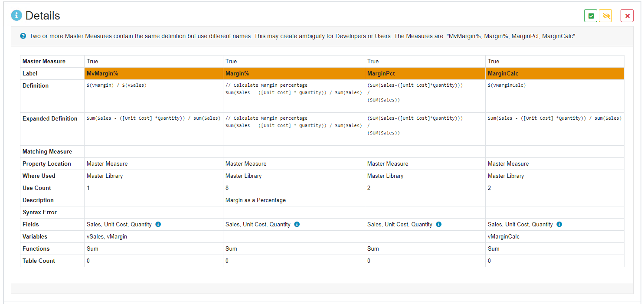Screen dimensions: 644x304
Task: Close the Details panel with red X
Action: pos(627,16)
